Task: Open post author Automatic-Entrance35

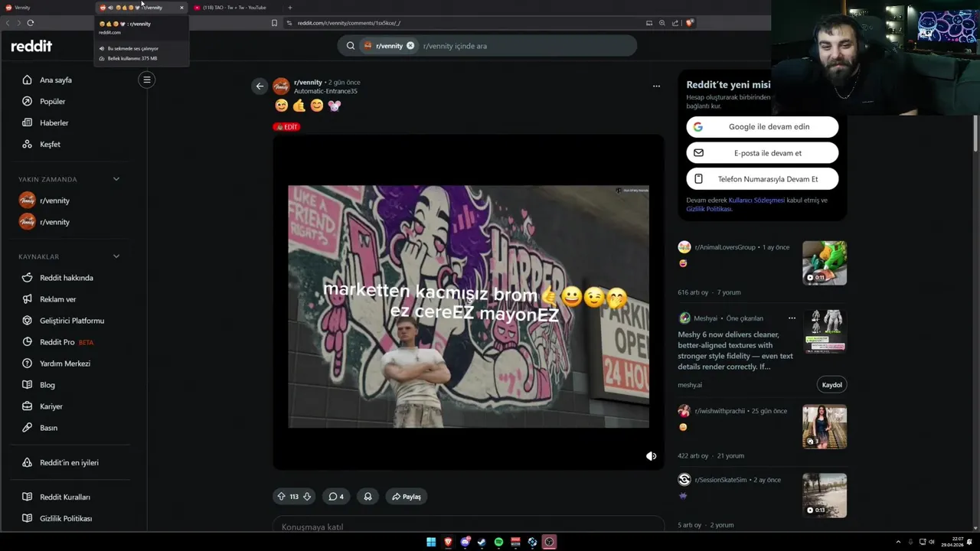Action: (325, 91)
